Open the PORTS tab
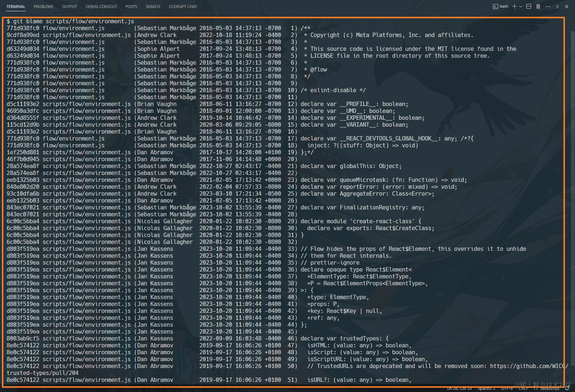 pos(131,7)
